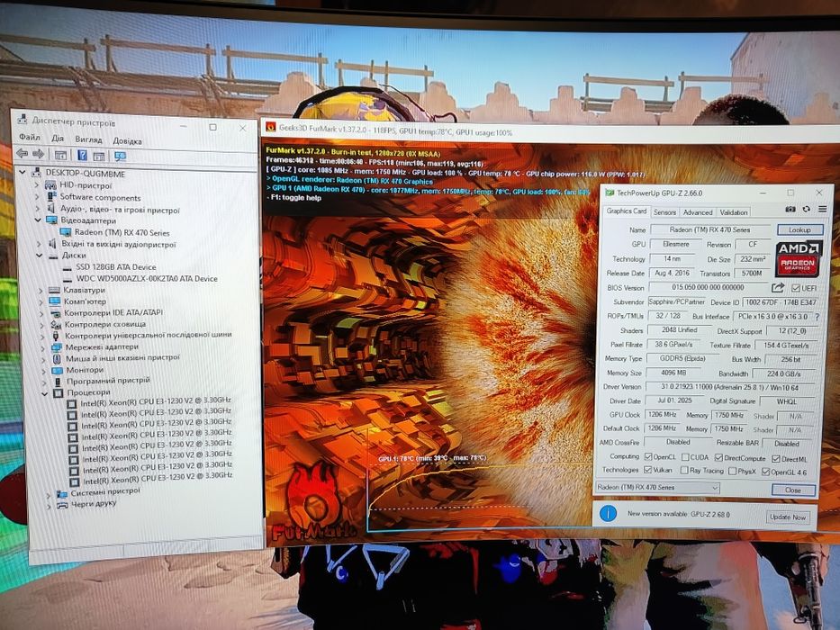Viewport: 840px width, 630px height.
Task: Click the bus interface question mark in GPU-Z
Action: point(817,317)
